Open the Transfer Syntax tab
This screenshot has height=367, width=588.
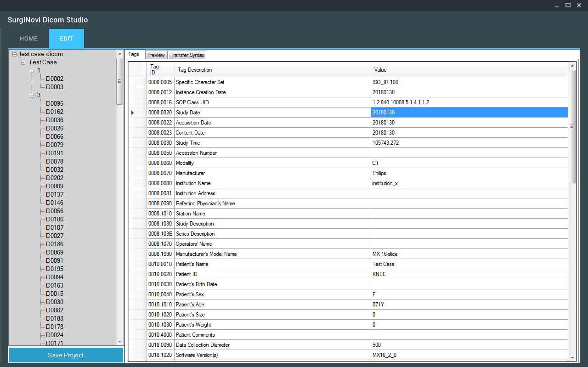click(x=187, y=55)
